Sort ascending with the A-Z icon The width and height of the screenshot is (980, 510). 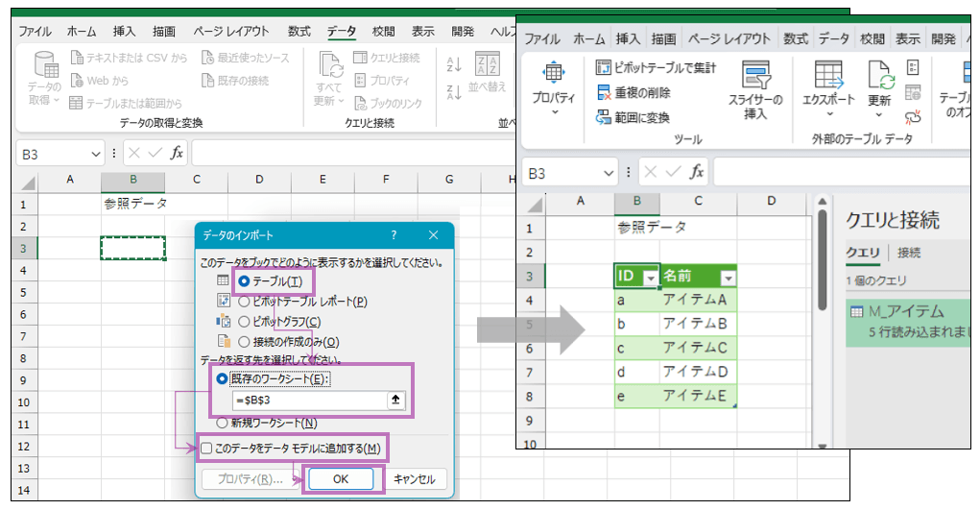454,63
